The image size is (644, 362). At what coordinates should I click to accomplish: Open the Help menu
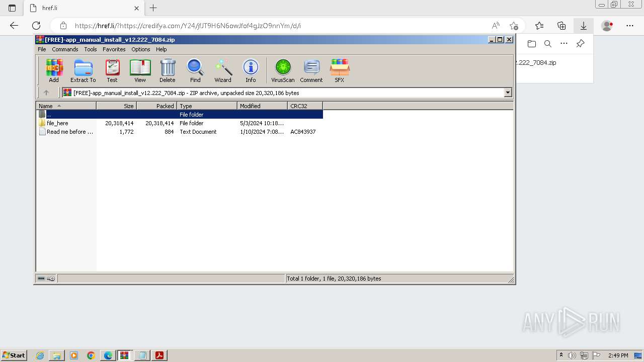(161, 49)
